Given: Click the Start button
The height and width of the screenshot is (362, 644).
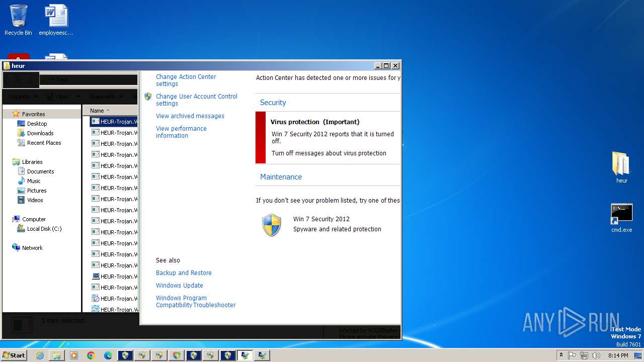Looking at the screenshot, I should [14, 355].
